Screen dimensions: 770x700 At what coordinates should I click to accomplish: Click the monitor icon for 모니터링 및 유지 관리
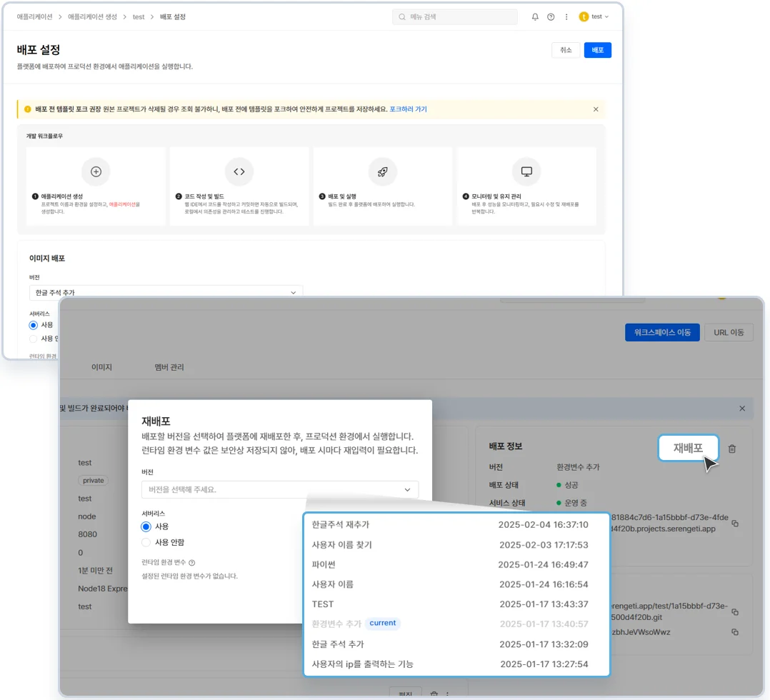[x=526, y=171]
